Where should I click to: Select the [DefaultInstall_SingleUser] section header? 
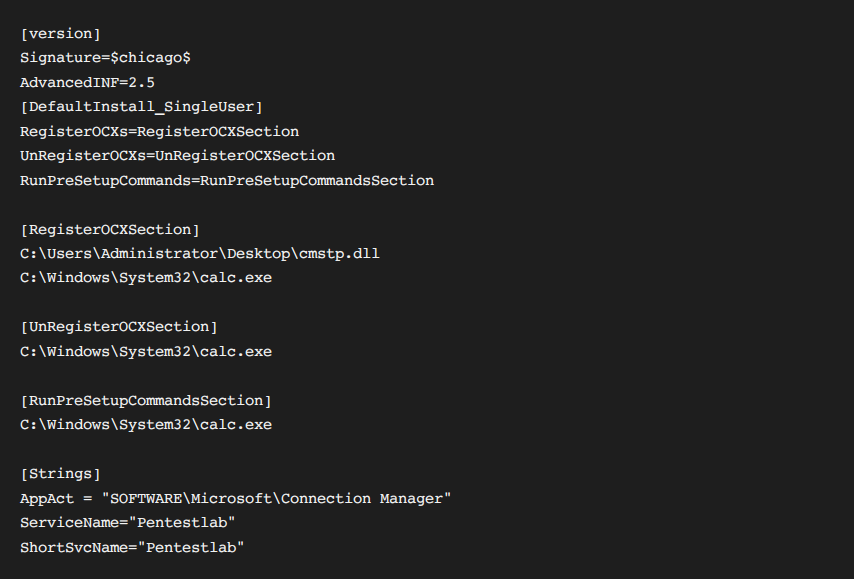pyautogui.click(x=141, y=107)
